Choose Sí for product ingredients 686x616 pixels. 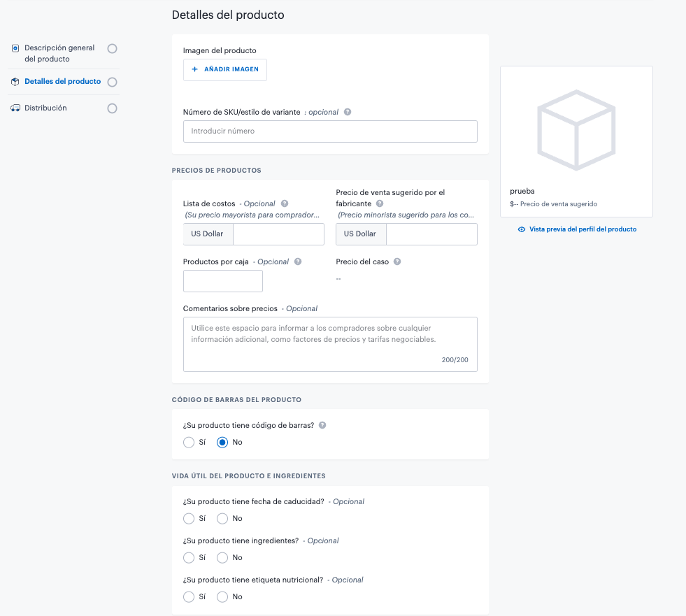(x=189, y=557)
